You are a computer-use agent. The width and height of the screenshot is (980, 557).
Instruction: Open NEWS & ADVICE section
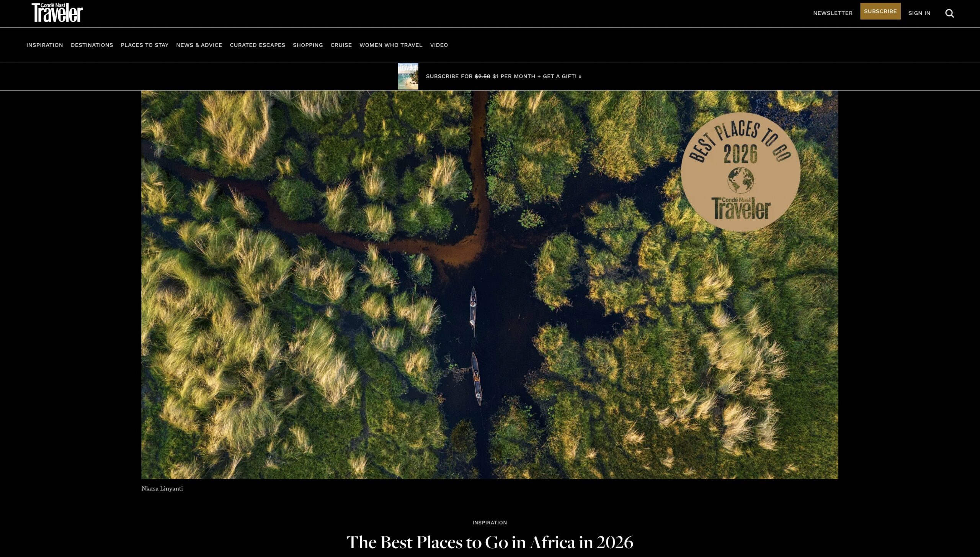(199, 45)
